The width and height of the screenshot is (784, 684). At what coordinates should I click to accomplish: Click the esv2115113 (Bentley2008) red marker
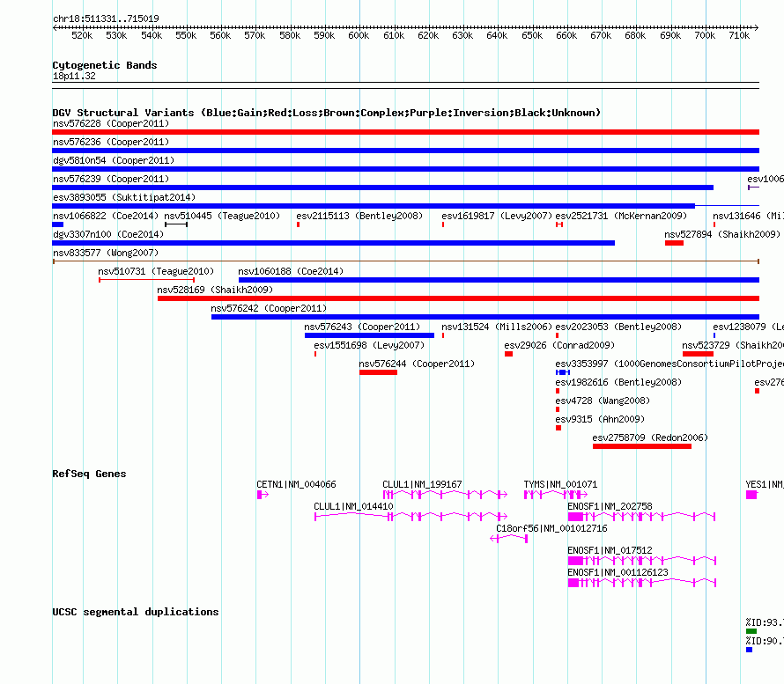(298, 224)
